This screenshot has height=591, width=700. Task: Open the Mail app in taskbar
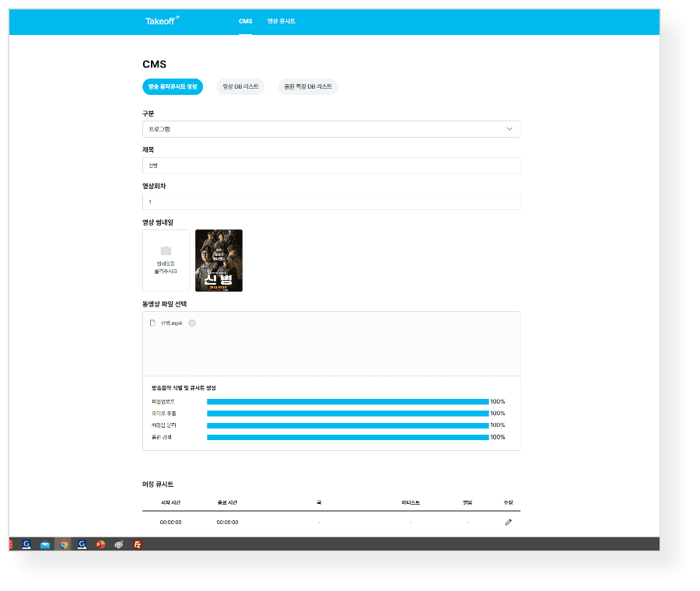45,544
